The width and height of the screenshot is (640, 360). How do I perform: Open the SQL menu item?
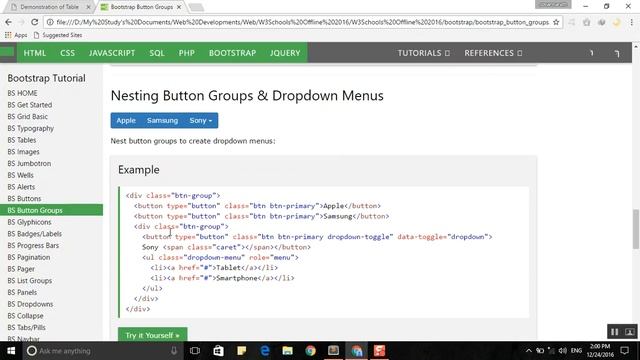coord(157,53)
